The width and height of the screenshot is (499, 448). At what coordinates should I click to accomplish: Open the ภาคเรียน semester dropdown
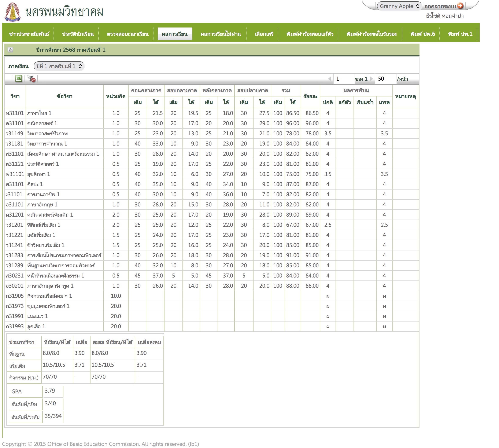[59, 66]
